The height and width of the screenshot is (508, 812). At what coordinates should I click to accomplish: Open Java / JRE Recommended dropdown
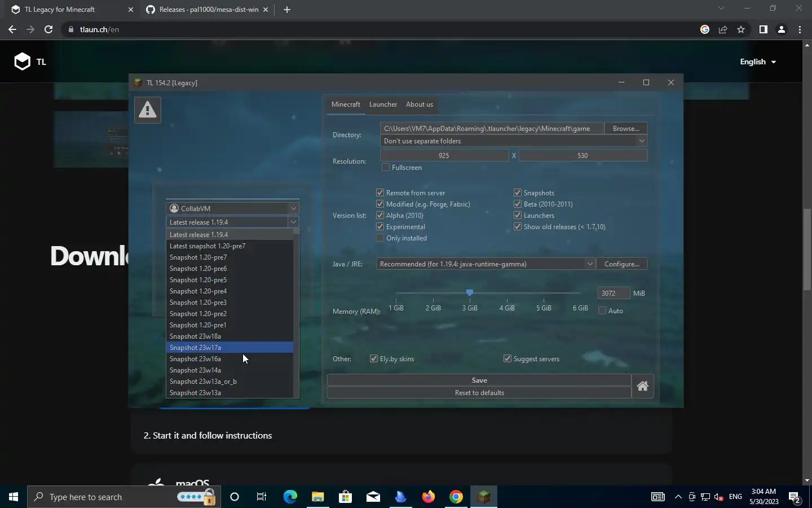pos(486,264)
